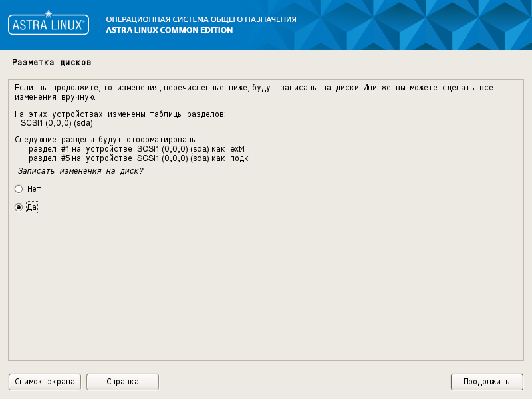The height and width of the screenshot is (399, 532).
Task: Click the intro paragraph starting "Если вы продолжите"
Action: tap(254, 92)
